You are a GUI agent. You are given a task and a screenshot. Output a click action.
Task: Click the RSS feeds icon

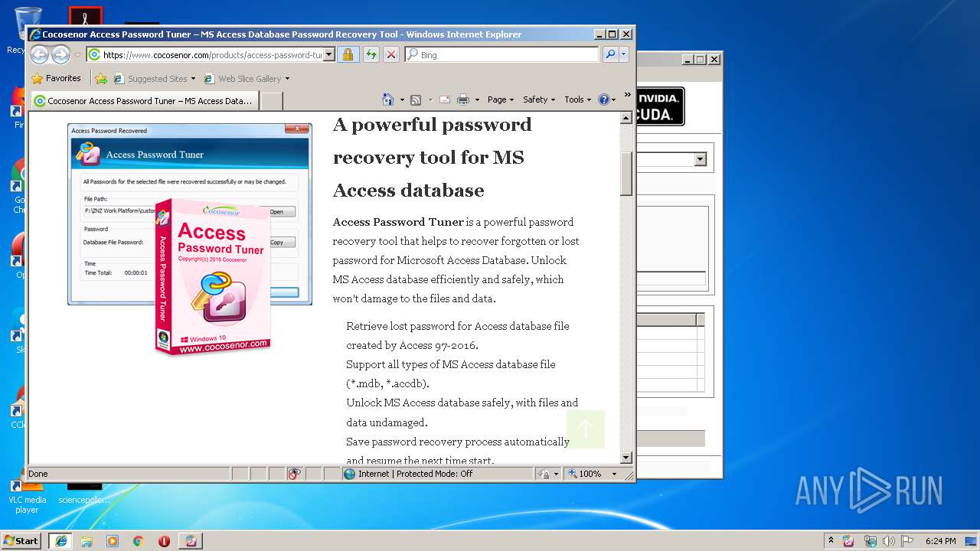pos(416,99)
